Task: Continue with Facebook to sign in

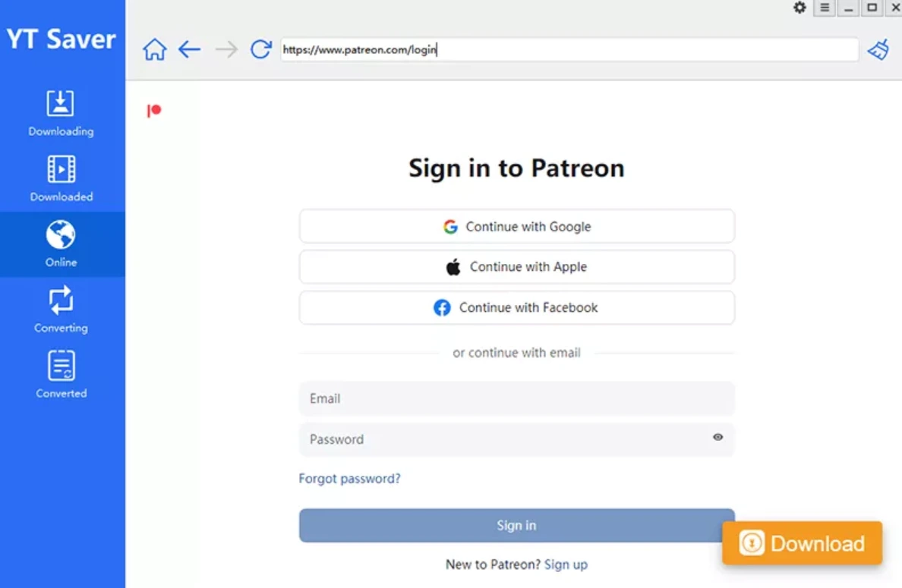Action: (516, 307)
